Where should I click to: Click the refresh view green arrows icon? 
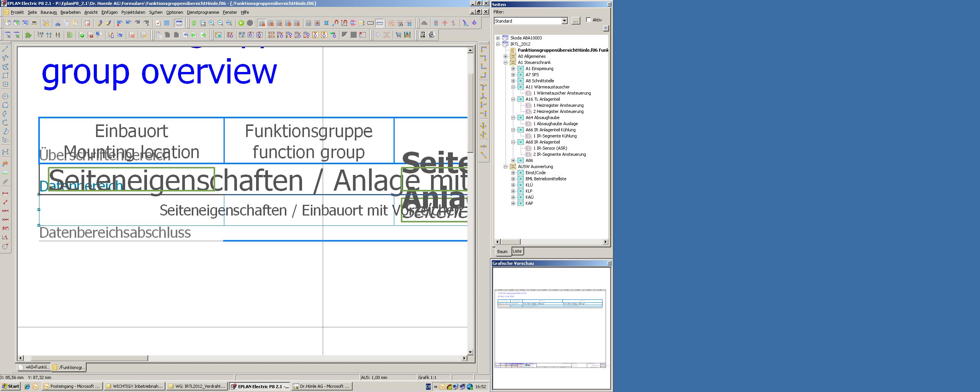tap(194, 23)
